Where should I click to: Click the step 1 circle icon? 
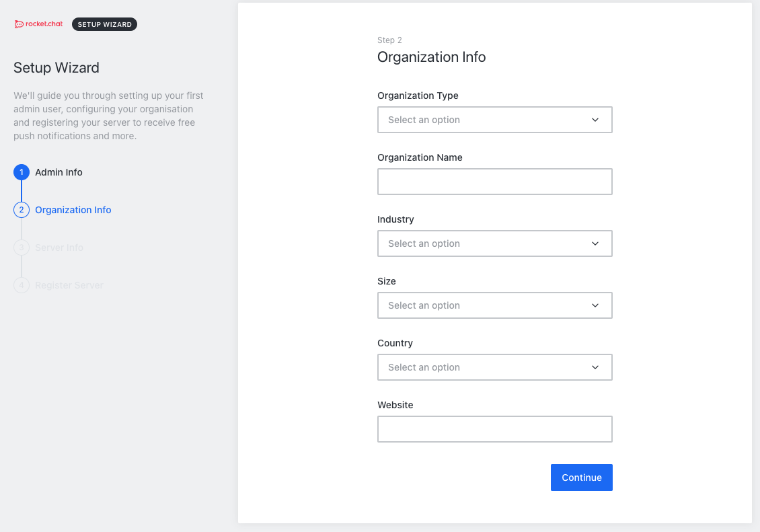(22, 172)
